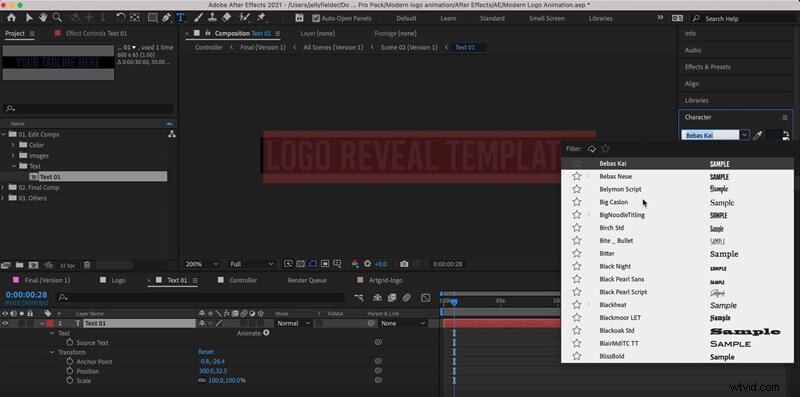Open the Normal blending mode dropdown
This screenshot has height=397, width=800.
[x=293, y=324]
